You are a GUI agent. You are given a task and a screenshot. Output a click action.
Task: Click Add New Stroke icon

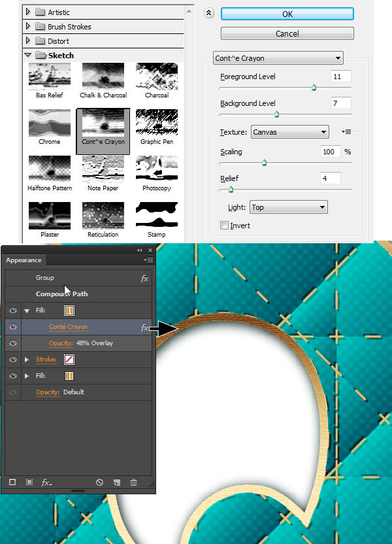coord(12,482)
